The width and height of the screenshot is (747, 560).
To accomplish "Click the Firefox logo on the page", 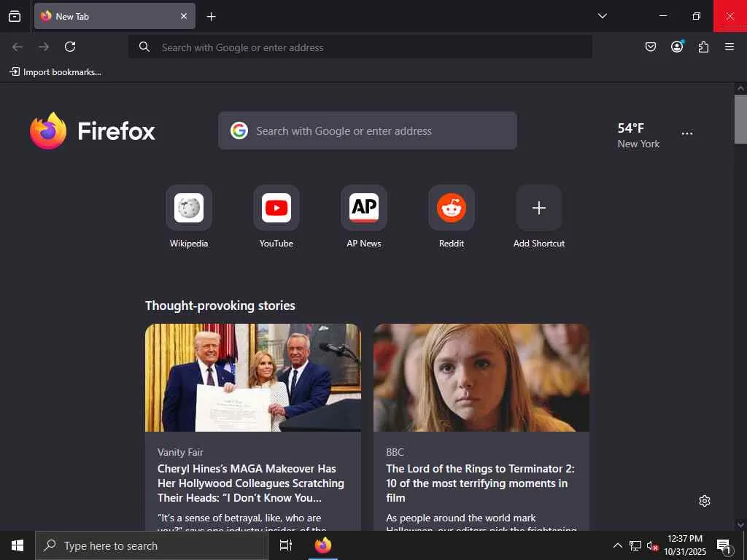I will pos(93,131).
